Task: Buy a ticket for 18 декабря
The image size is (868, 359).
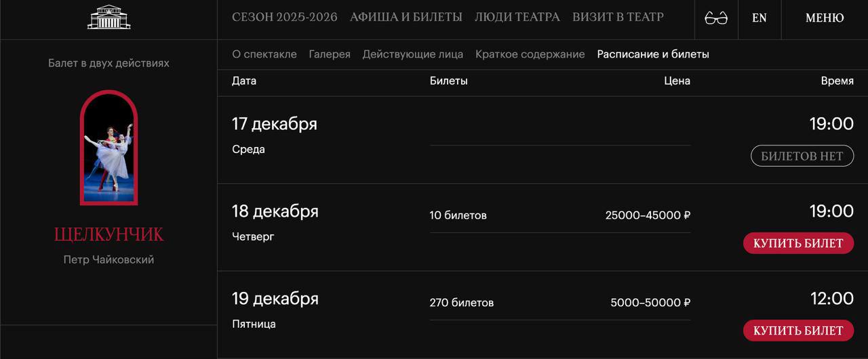Action: [798, 243]
